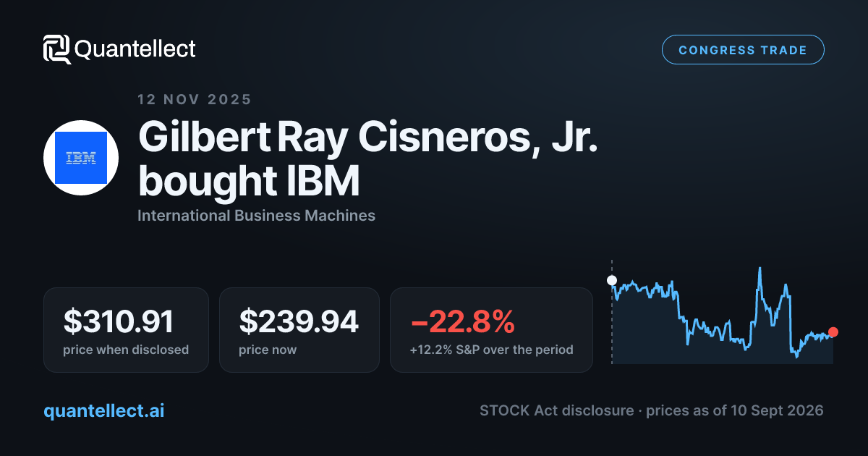The image size is (868, 456).
Task: Click the Quantellect logo icon
Action: click(57, 49)
